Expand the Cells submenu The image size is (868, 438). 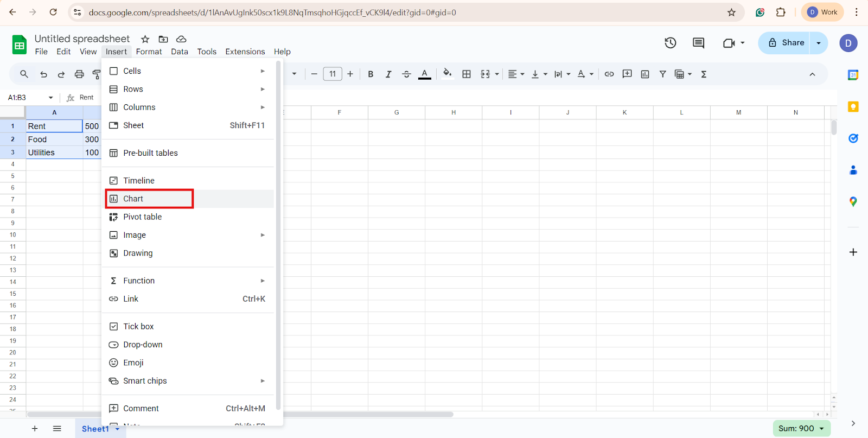(188, 71)
